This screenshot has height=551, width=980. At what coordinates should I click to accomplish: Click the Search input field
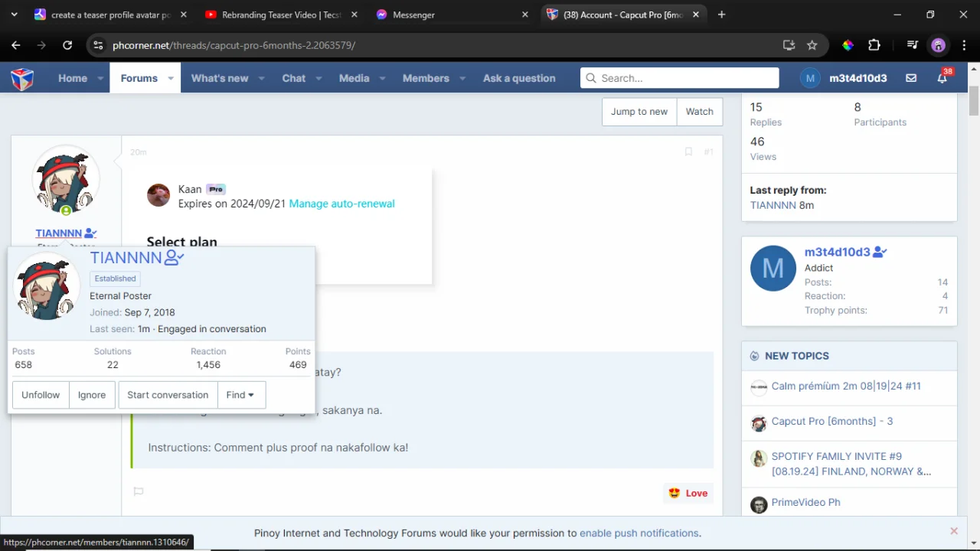click(x=680, y=78)
